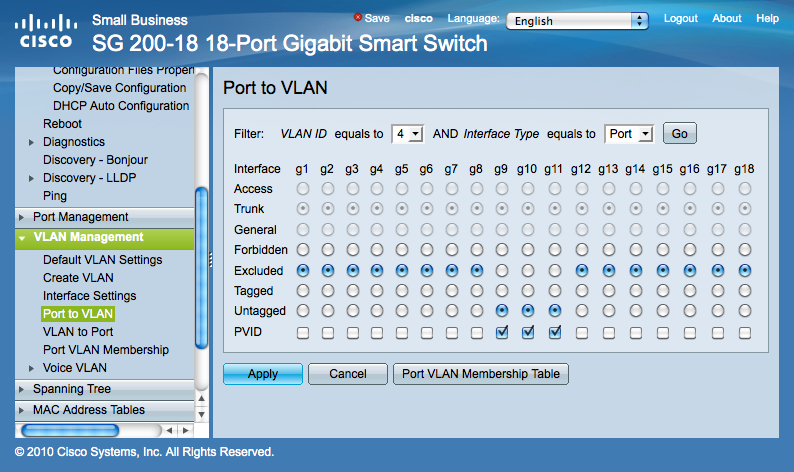Open Port VLAN Membership page
The image size is (794, 472).
tap(106, 350)
